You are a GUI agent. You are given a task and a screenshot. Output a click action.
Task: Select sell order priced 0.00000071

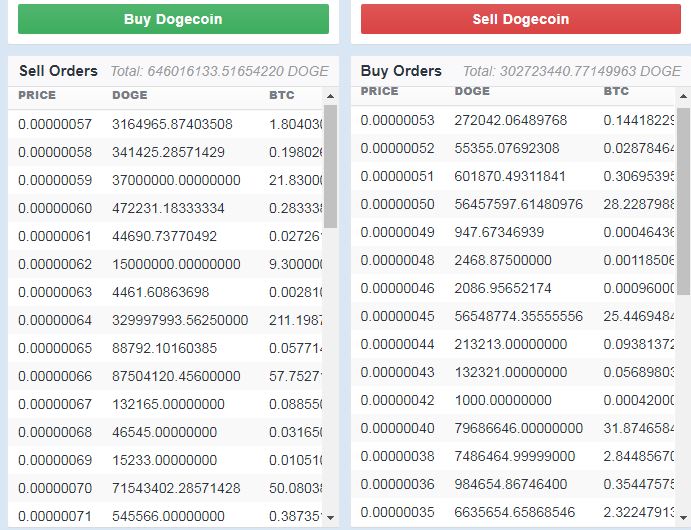(165, 516)
